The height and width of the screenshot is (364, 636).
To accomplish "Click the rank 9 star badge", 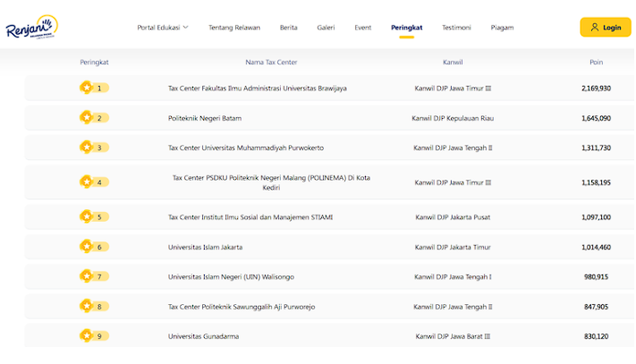I will (x=87, y=336).
